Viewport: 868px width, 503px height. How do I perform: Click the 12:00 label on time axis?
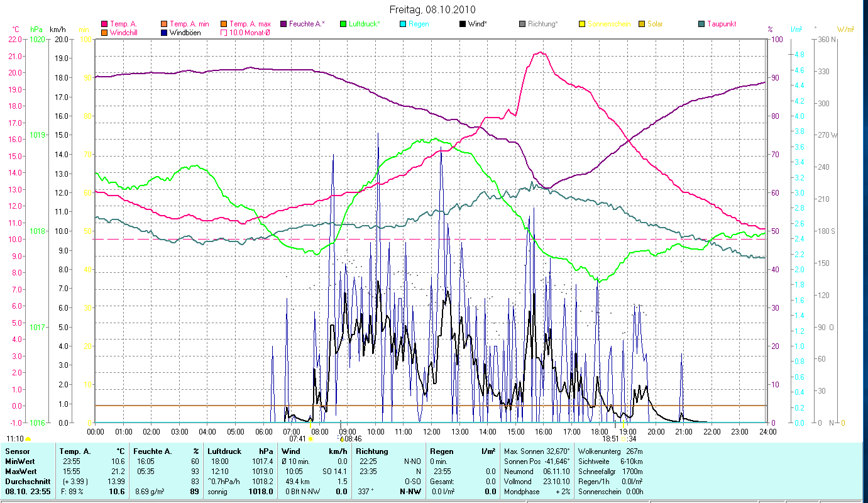point(432,431)
